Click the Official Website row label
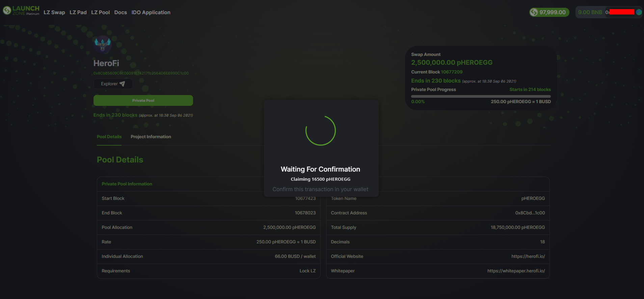This screenshot has width=644, height=299. 347,257
